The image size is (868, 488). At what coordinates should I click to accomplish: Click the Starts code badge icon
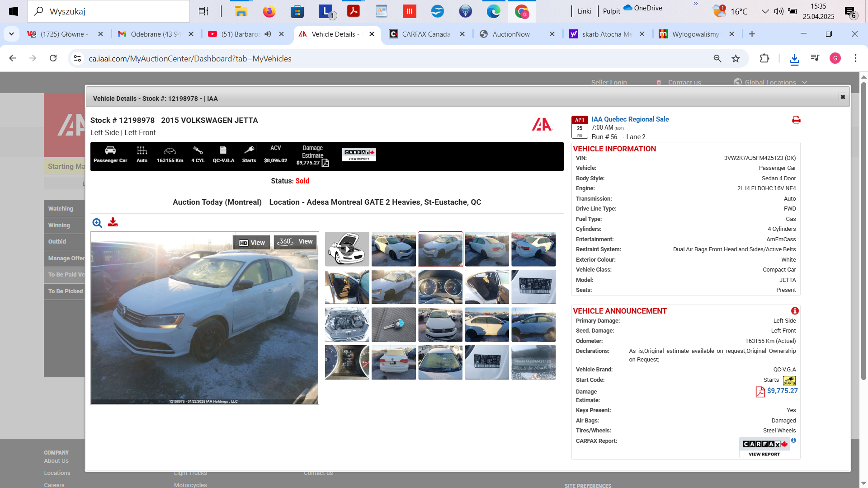(x=789, y=380)
